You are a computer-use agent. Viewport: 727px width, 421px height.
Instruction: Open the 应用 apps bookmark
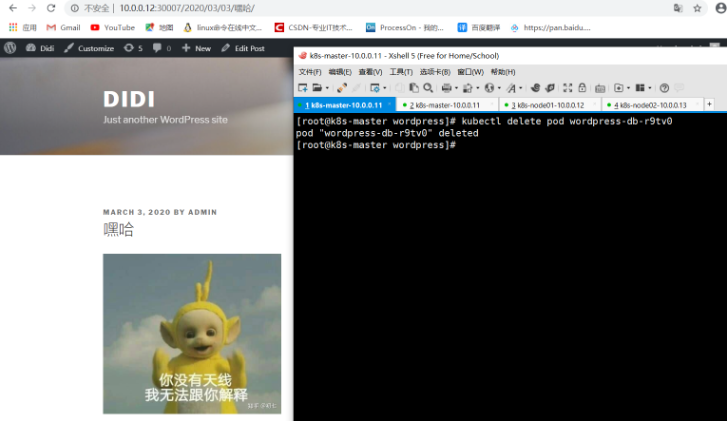(23, 27)
